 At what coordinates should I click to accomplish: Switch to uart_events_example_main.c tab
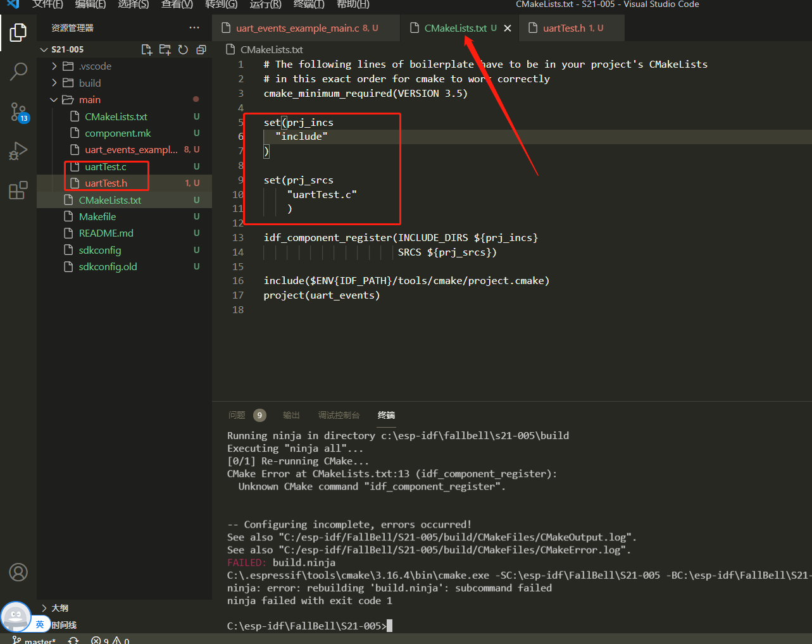[x=306, y=28]
